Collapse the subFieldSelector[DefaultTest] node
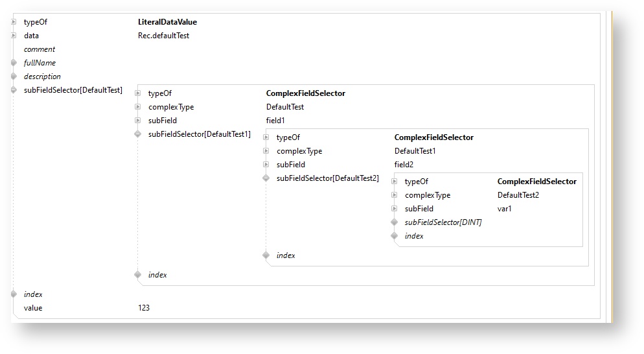Screen dimensions: 644x354 pos(14,90)
